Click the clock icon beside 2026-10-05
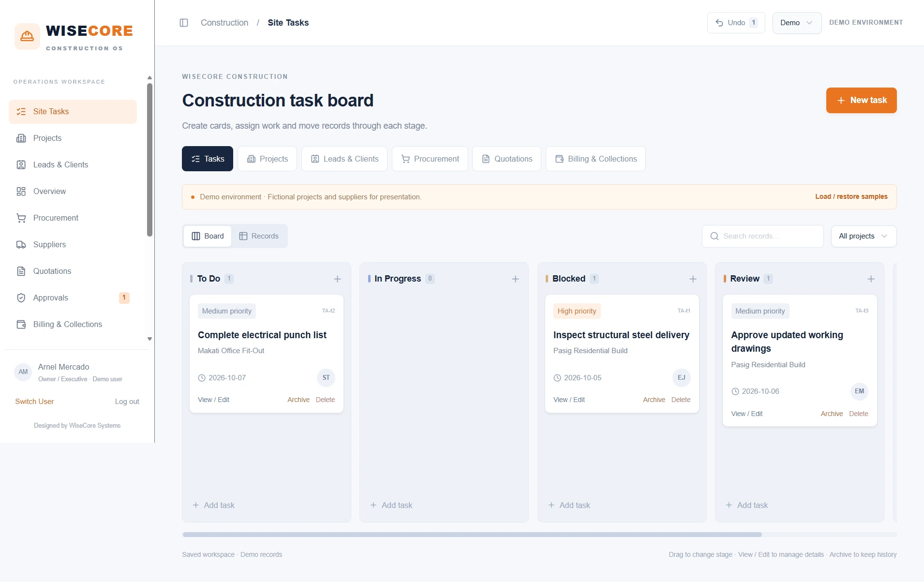Screen dimensions: 924x582 pos(557,378)
